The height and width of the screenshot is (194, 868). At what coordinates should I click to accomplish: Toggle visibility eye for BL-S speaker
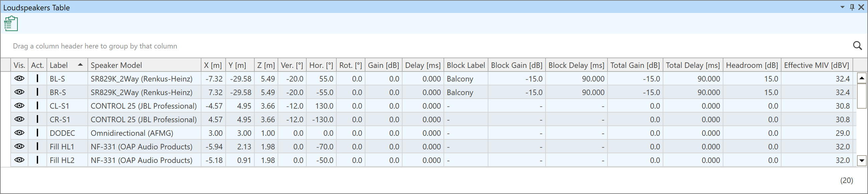(20, 79)
